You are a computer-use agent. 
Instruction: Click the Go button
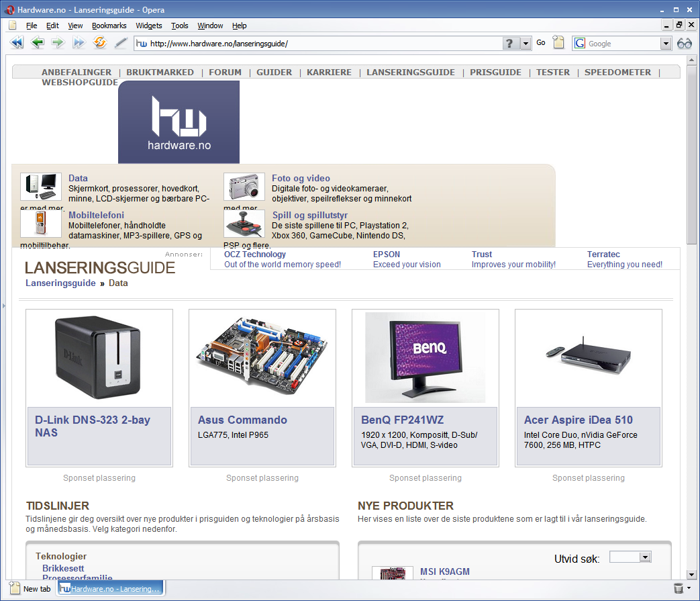coord(541,43)
